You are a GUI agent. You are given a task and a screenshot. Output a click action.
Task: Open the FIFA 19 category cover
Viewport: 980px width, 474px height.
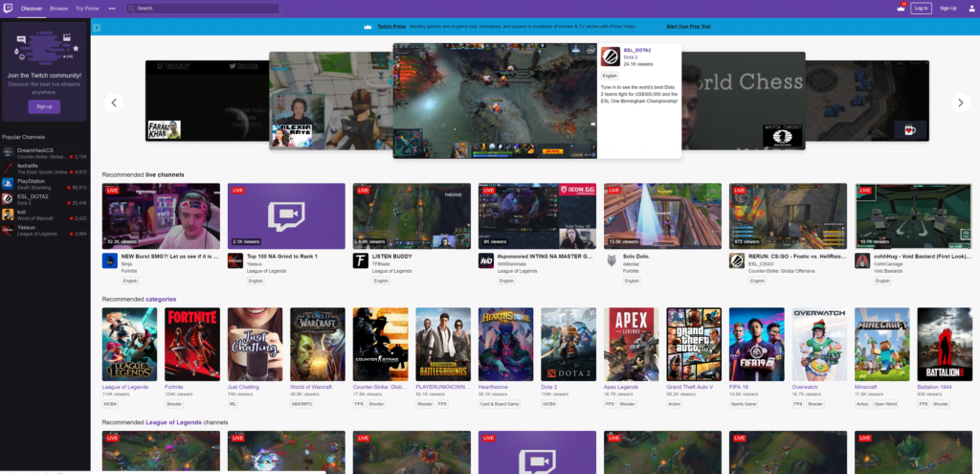[757, 344]
